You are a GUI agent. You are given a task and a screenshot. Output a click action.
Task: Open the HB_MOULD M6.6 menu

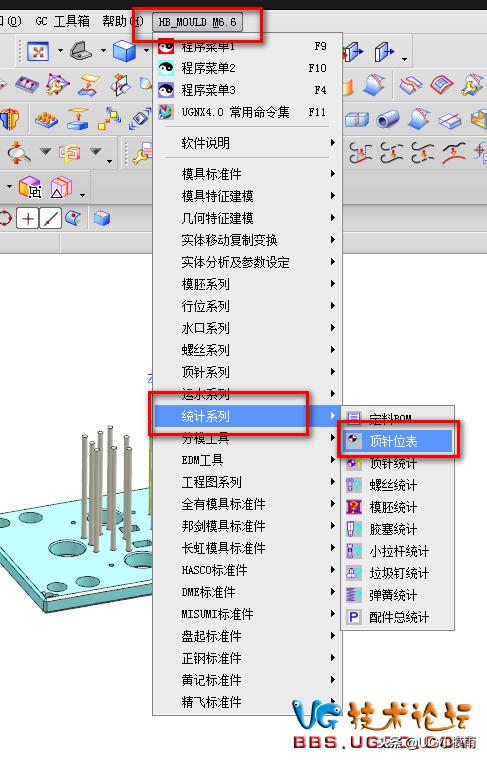point(197,22)
